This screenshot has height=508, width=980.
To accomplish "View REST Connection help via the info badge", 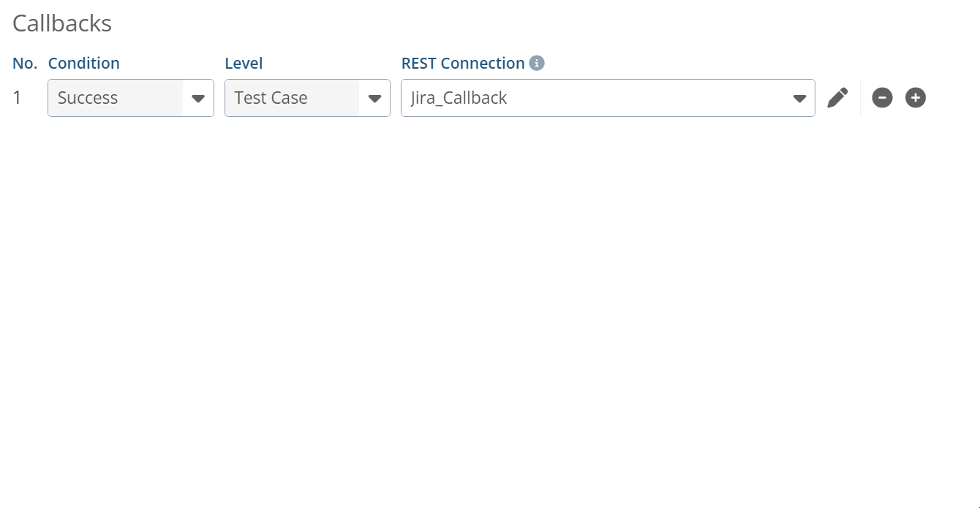I will pyautogui.click(x=538, y=63).
